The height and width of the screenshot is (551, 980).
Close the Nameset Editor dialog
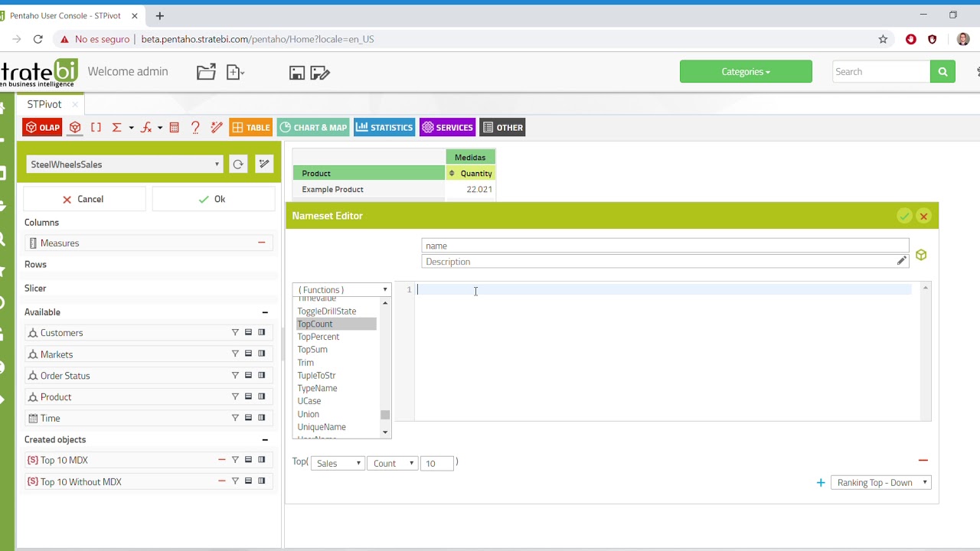[x=923, y=217]
